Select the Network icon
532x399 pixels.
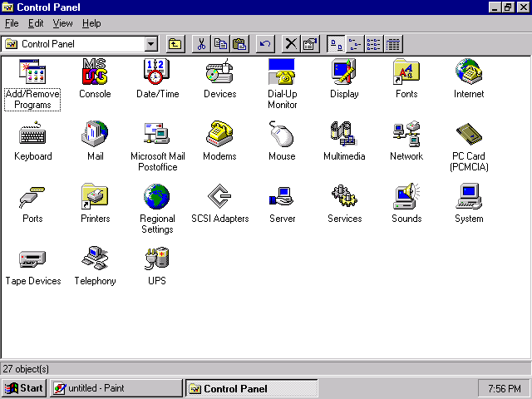click(x=406, y=134)
